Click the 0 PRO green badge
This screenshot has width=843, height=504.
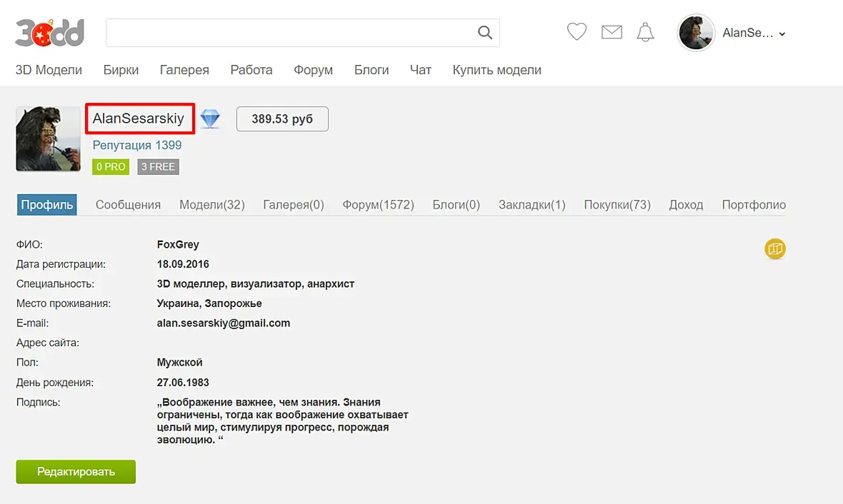(111, 166)
